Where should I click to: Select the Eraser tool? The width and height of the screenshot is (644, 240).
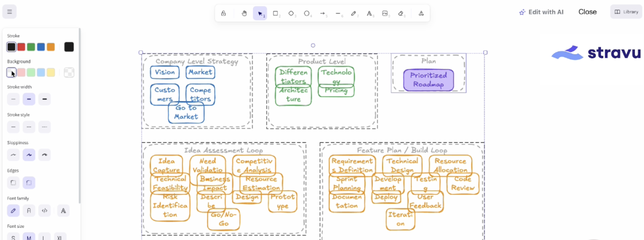coord(401,13)
